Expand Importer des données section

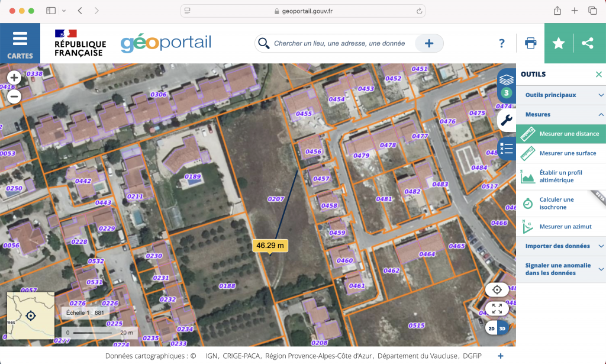560,246
